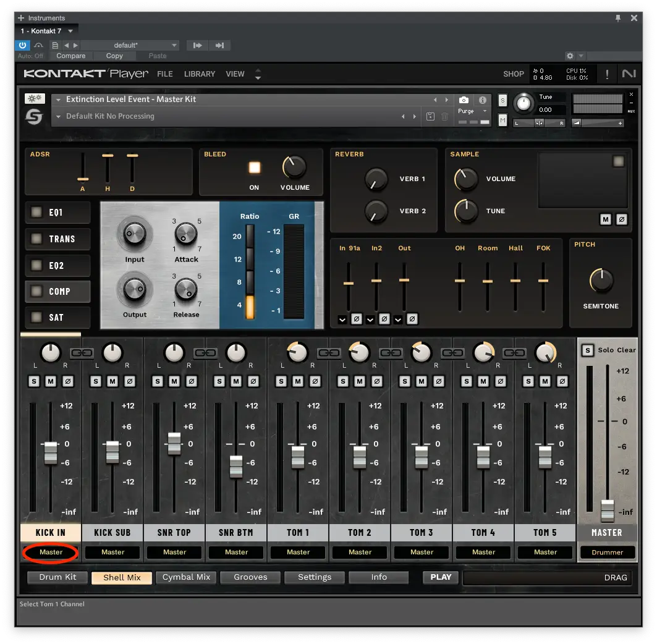The image size is (657, 644).
Task: Click the camera snapshot icon
Action: click(464, 100)
